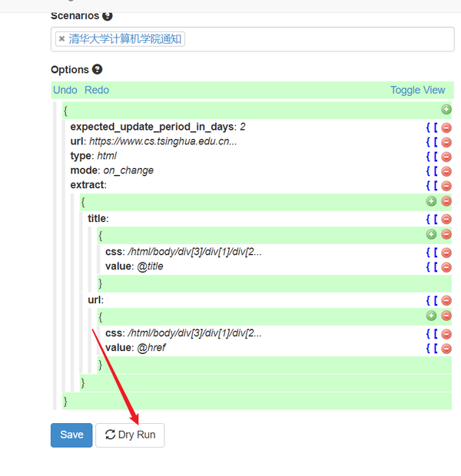Image resolution: width=461 pixels, height=476 pixels.
Task: Add a property with root object's green plus
Action: click(446, 109)
